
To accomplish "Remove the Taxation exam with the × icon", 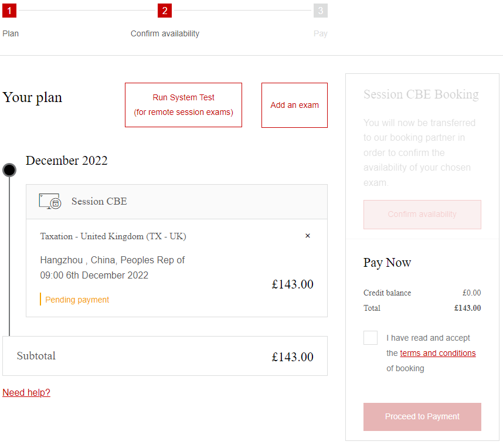I will coord(308,236).
